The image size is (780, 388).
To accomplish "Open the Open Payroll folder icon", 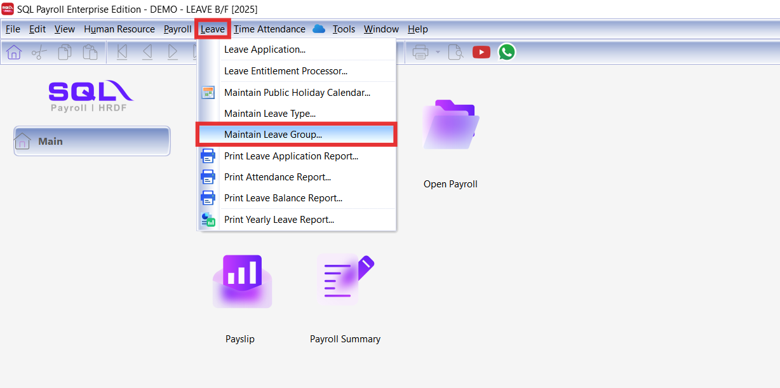I will pos(451,124).
